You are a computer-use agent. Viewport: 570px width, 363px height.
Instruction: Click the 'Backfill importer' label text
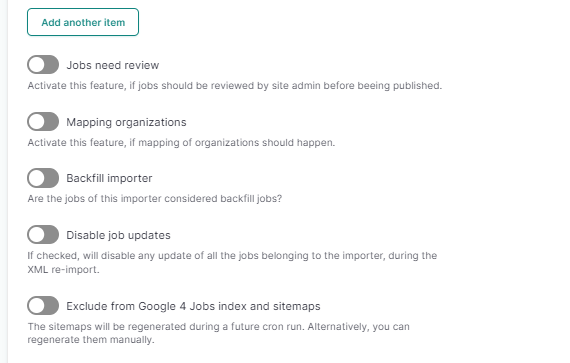[x=109, y=178]
